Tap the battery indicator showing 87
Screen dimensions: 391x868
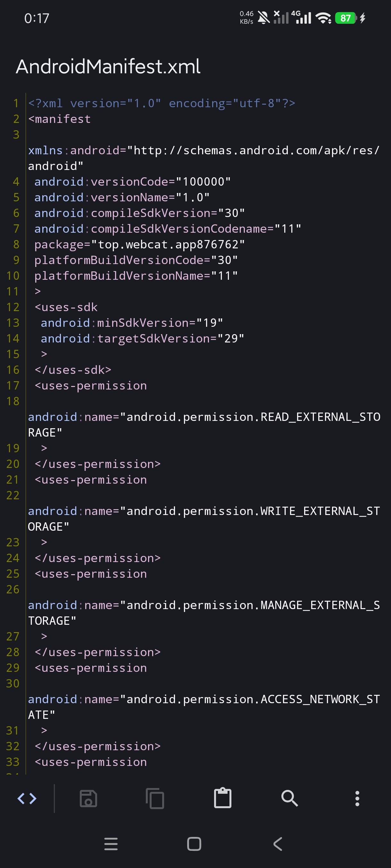click(x=346, y=18)
